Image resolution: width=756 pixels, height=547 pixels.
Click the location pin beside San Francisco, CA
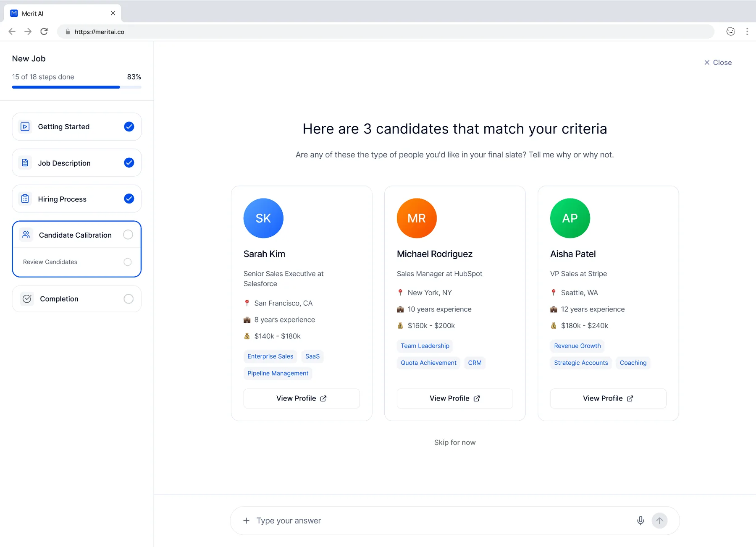[x=247, y=303]
